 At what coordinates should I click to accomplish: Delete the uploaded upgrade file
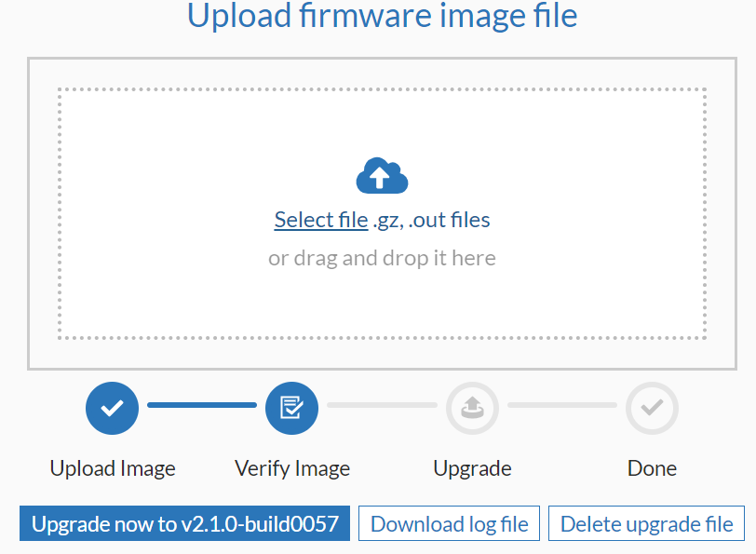tap(645, 522)
